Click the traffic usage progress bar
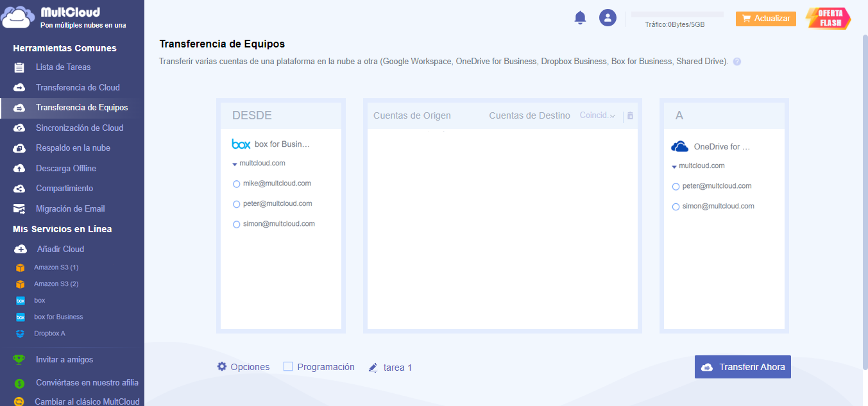This screenshot has width=868, height=406. [x=677, y=14]
